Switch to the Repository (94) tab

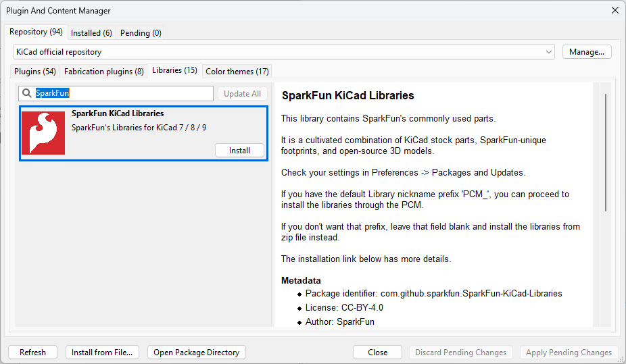click(36, 32)
